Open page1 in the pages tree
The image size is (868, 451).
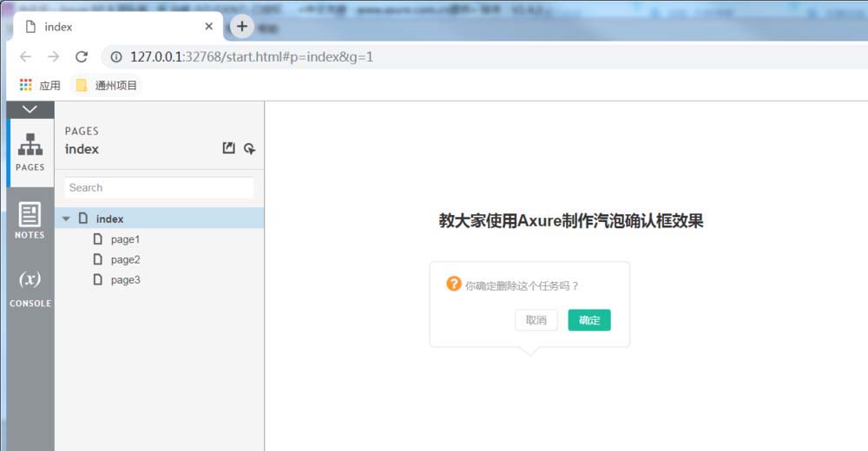click(125, 239)
